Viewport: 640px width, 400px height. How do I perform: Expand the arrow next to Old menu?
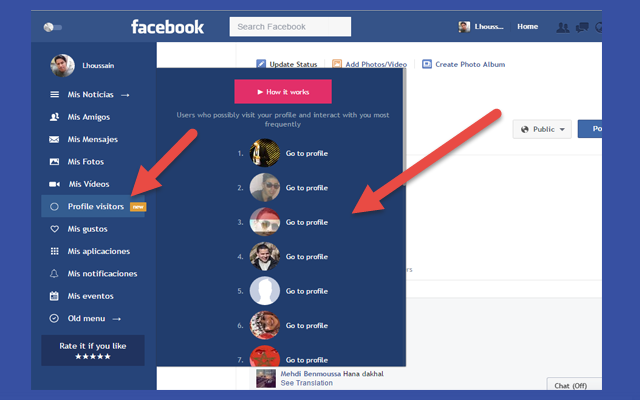click(x=117, y=319)
